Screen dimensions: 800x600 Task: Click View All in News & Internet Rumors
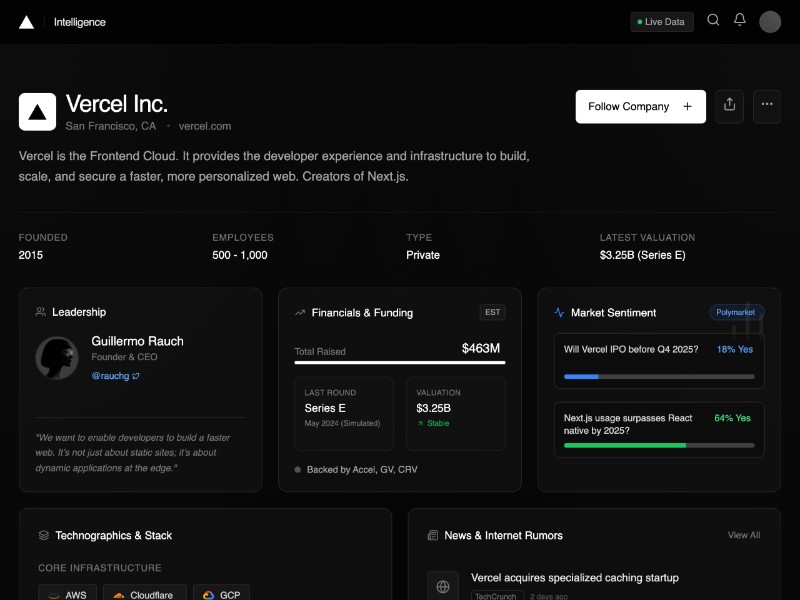coord(743,536)
